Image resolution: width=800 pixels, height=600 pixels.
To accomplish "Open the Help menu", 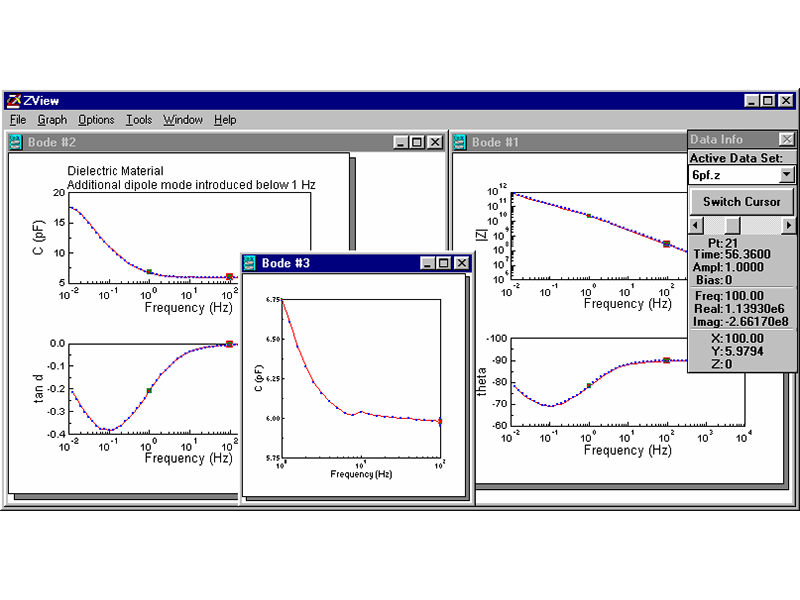I will point(225,120).
